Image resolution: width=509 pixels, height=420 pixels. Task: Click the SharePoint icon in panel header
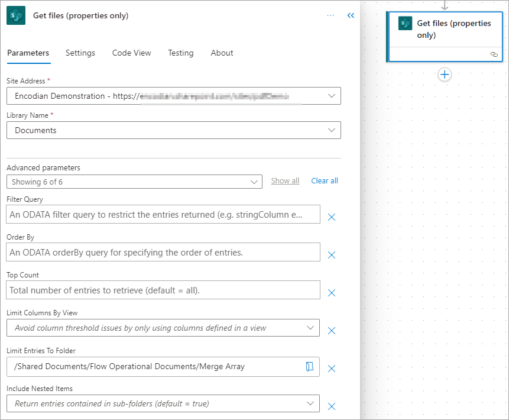[x=16, y=15]
